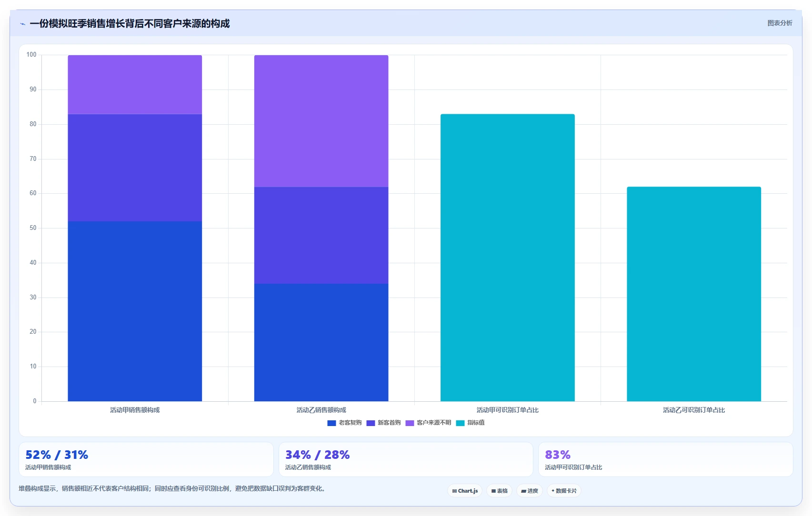Viewport: 812px width, 516px height.
Task: Click the 老客复购 segment of 活动乙销售额构成 bar
Action: click(321, 342)
